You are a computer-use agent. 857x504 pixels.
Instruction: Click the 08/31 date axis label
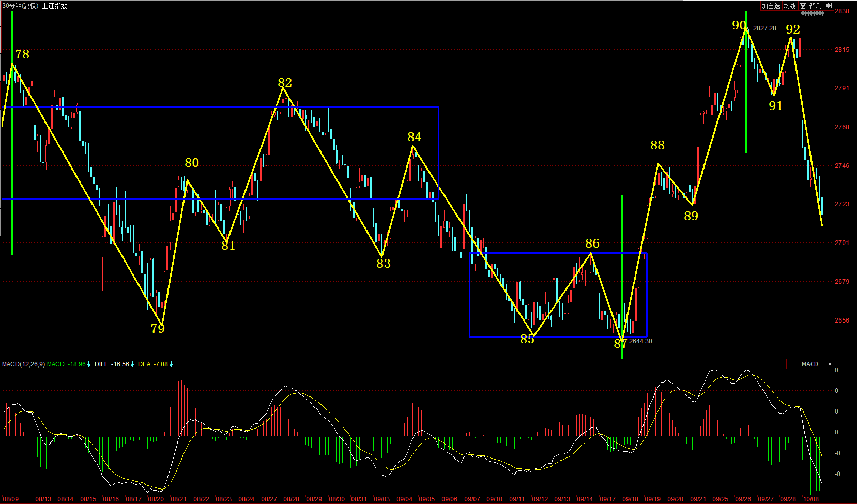click(359, 499)
